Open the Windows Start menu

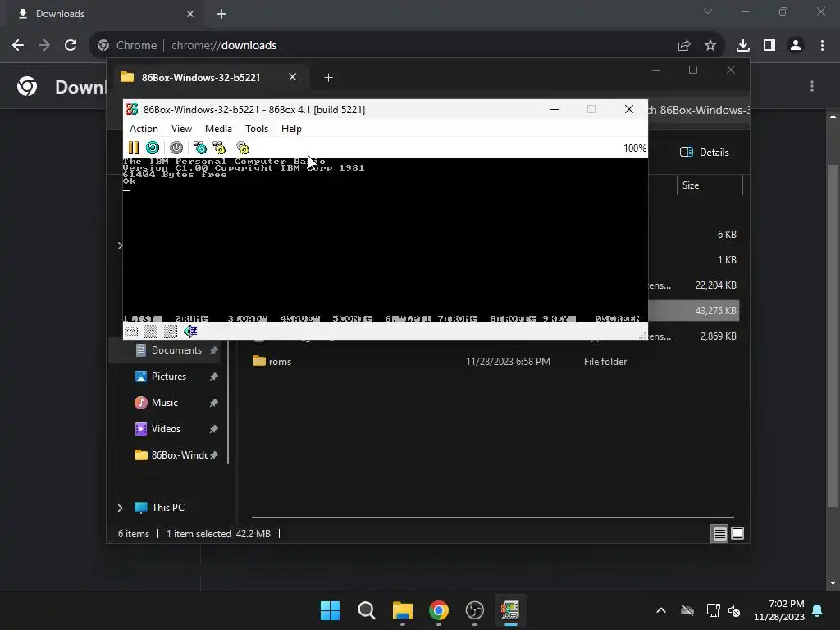(x=330, y=610)
